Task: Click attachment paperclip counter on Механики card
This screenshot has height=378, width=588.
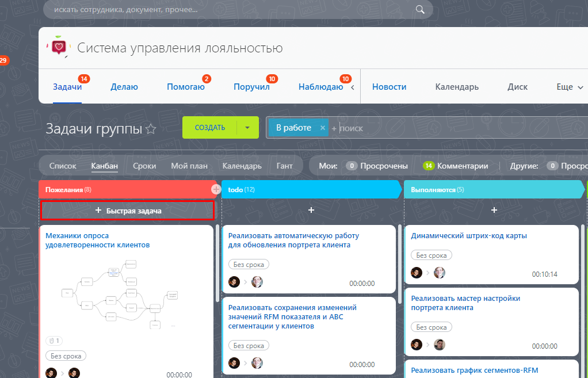Action: tap(55, 341)
